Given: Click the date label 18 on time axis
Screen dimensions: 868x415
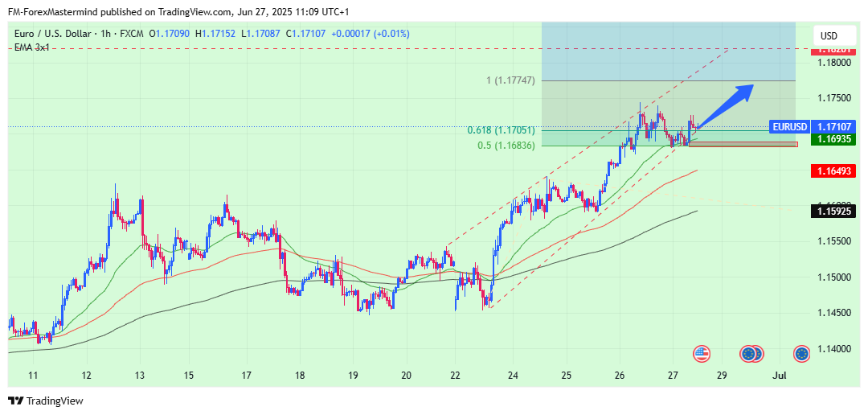Looking at the screenshot, I should [300, 376].
